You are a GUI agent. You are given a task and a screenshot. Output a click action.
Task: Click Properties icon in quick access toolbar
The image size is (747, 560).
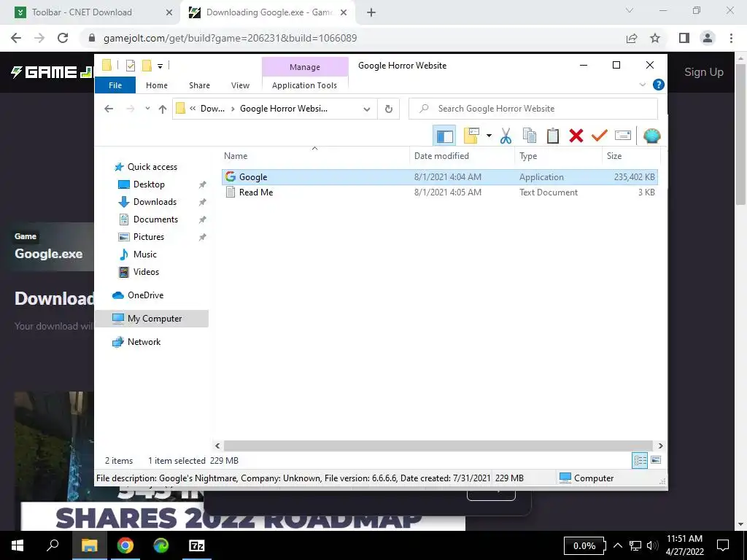click(x=131, y=66)
